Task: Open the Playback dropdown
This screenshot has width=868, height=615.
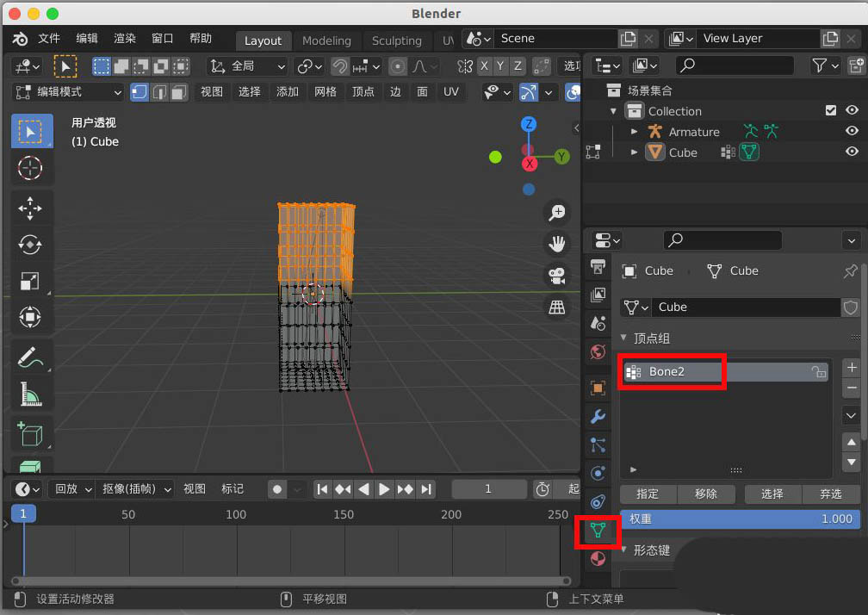Action: pyautogui.click(x=73, y=488)
